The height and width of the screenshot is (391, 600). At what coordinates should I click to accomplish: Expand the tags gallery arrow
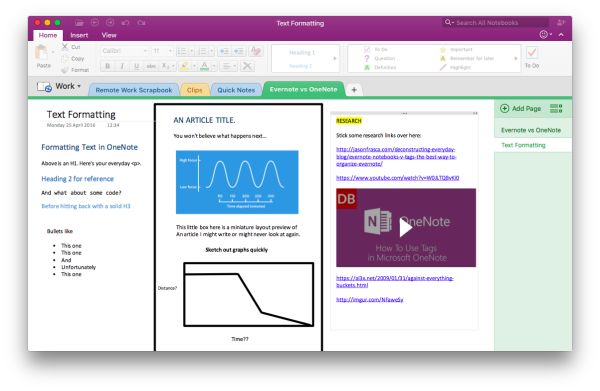(516, 59)
